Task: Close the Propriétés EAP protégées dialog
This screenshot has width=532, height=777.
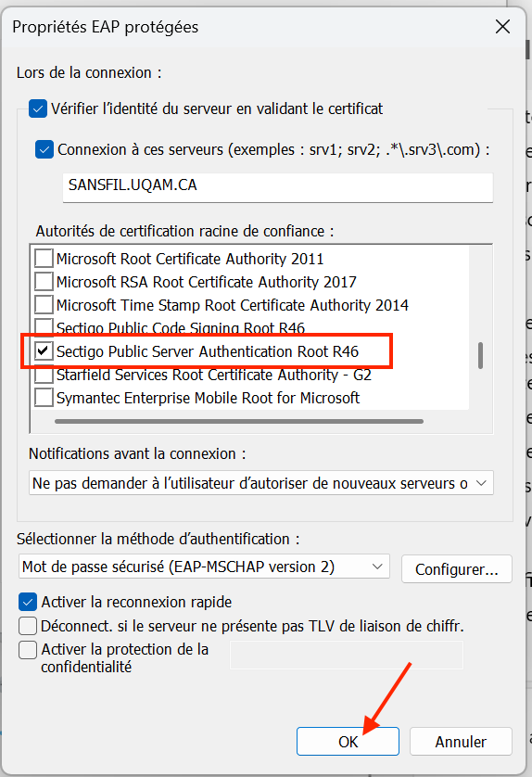Action: pos(502,27)
